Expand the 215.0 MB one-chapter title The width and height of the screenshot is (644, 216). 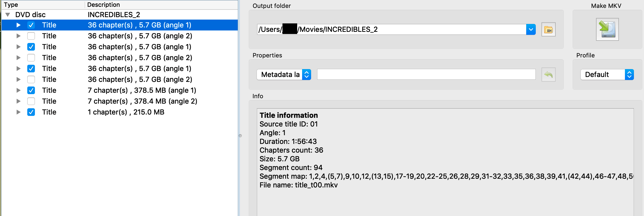(x=19, y=112)
